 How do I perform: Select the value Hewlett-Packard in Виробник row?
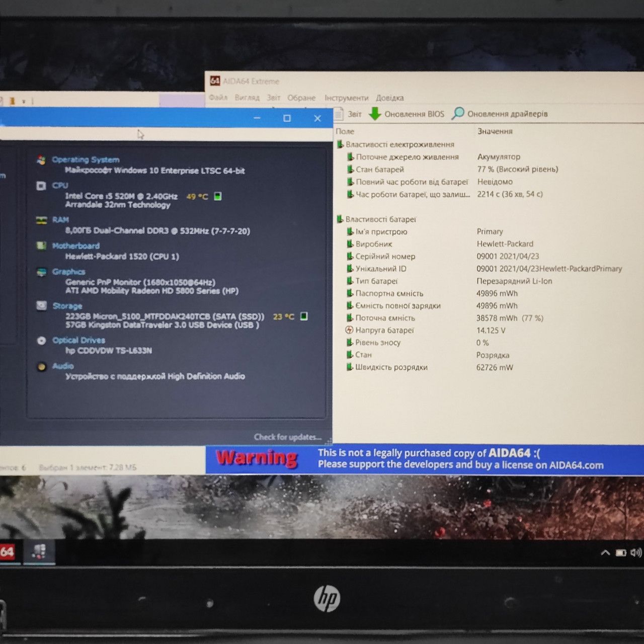coord(505,244)
